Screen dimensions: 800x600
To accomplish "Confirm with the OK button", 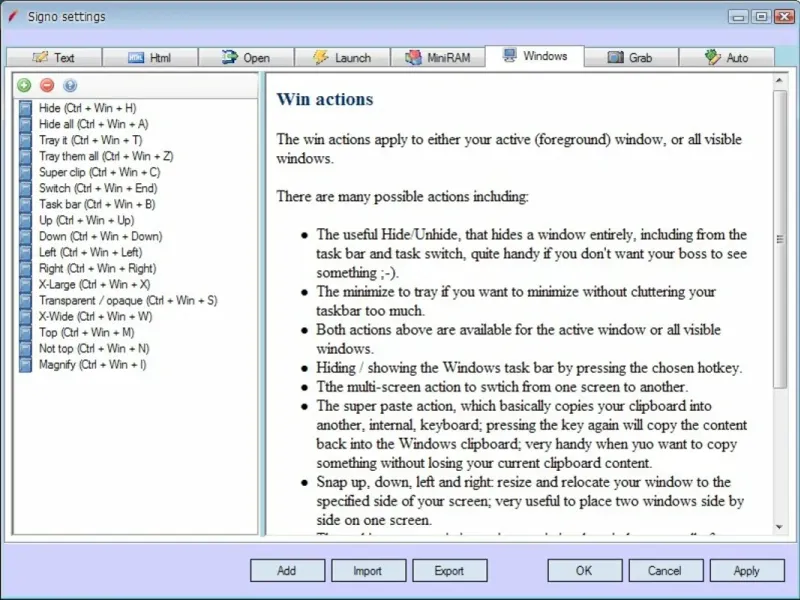I will point(585,570).
